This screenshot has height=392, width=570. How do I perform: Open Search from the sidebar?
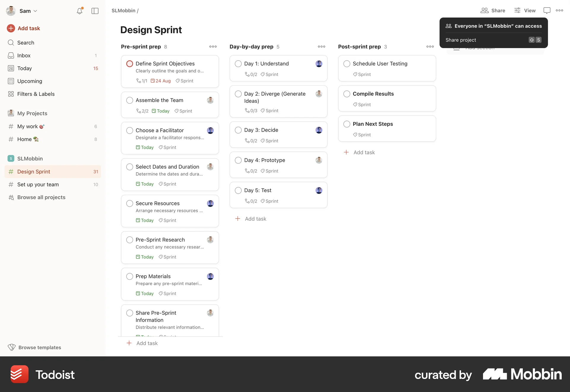[x=25, y=42]
